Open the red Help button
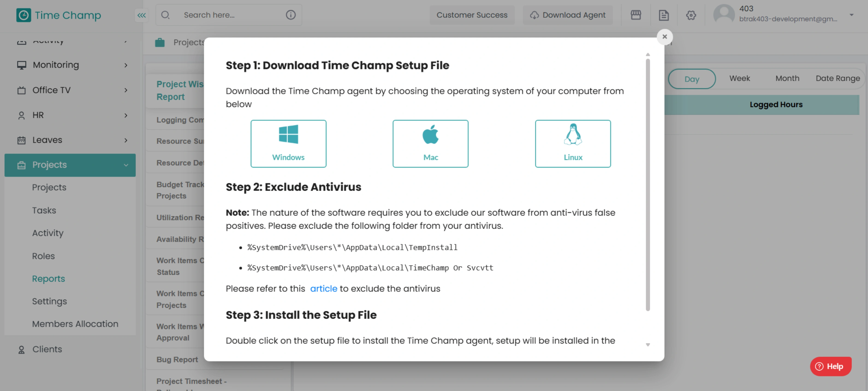This screenshot has height=391, width=868. coord(831,366)
